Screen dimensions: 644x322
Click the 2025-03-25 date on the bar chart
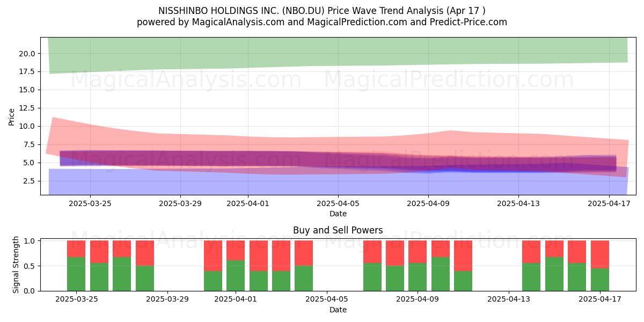[76, 299]
